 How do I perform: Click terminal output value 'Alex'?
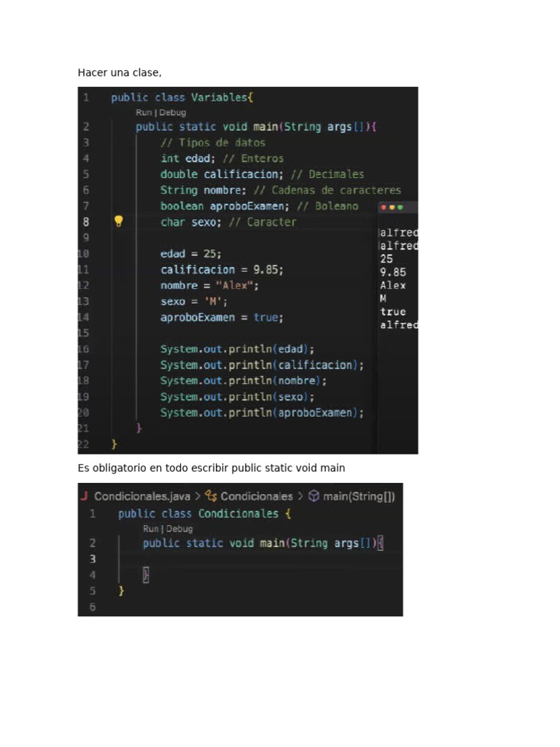(x=393, y=285)
